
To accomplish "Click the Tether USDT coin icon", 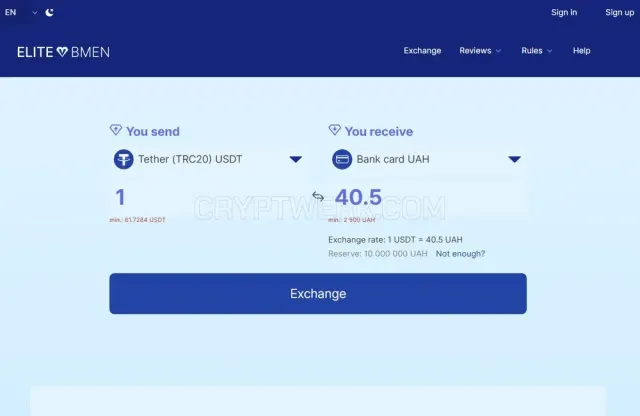I will 124,159.
